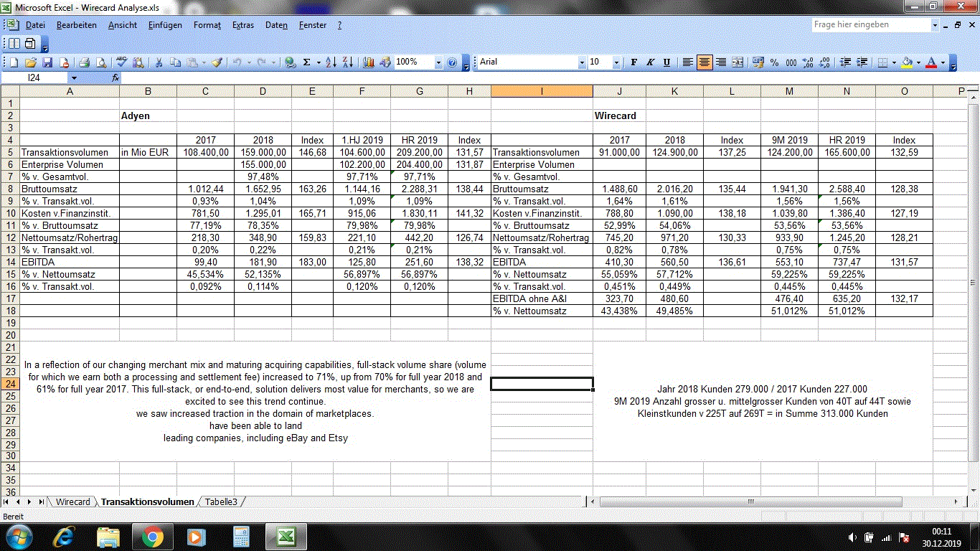The height and width of the screenshot is (551, 980).
Task: Insert hyperlink with the globe icon
Action: tap(290, 62)
